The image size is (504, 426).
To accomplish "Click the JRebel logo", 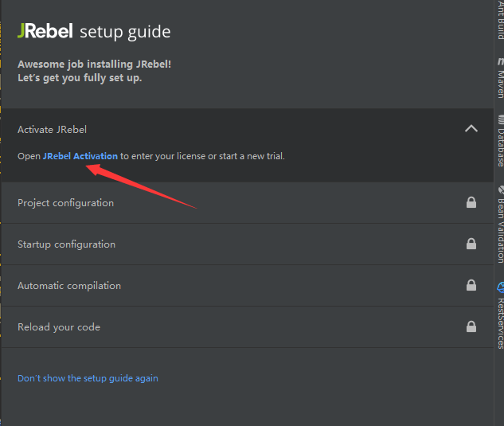I will (45, 31).
